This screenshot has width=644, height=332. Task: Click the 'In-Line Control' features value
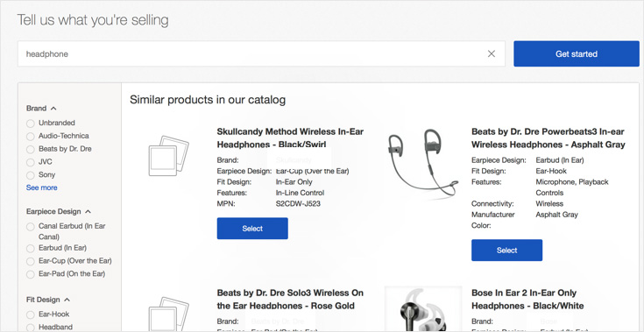click(300, 193)
